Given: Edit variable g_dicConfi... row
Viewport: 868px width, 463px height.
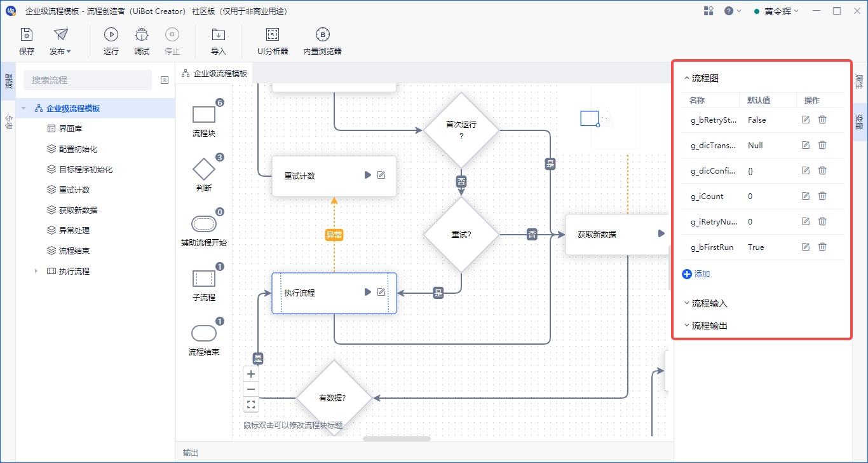Looking at the screenshot, I should pos(806,170).
